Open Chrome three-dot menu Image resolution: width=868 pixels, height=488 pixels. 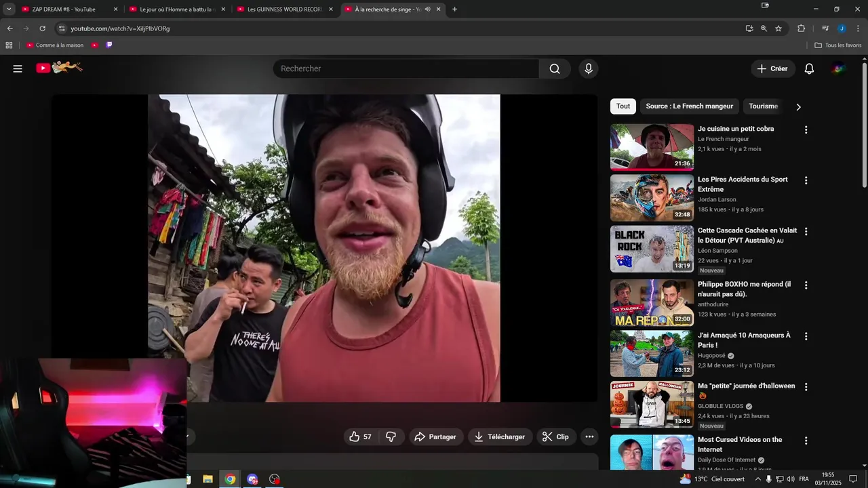tap(858, 28)
